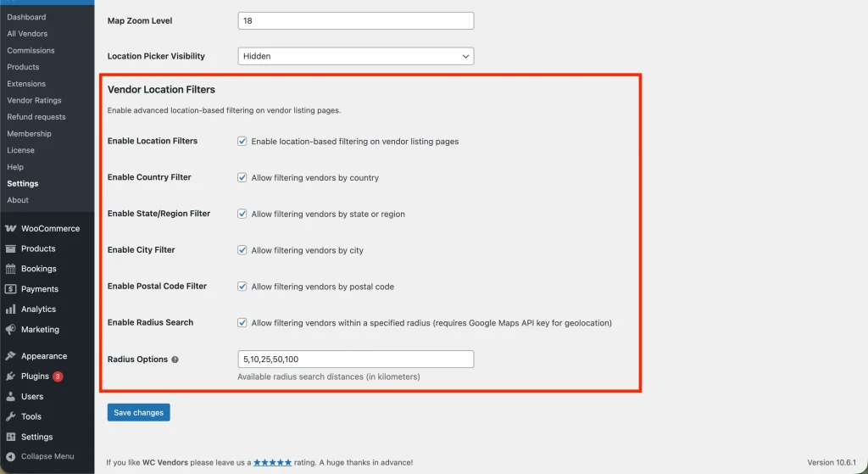Open Help submenu item
This screenshot has width=868, height=474.
15,167
